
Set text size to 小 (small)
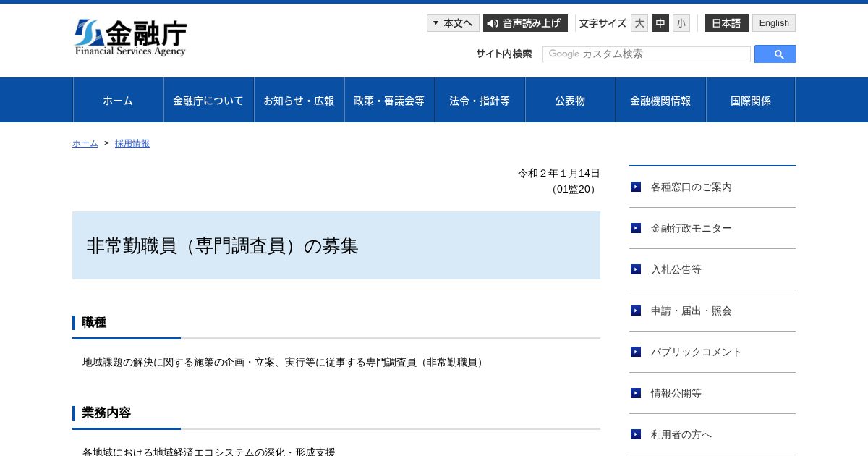[681, 23]
